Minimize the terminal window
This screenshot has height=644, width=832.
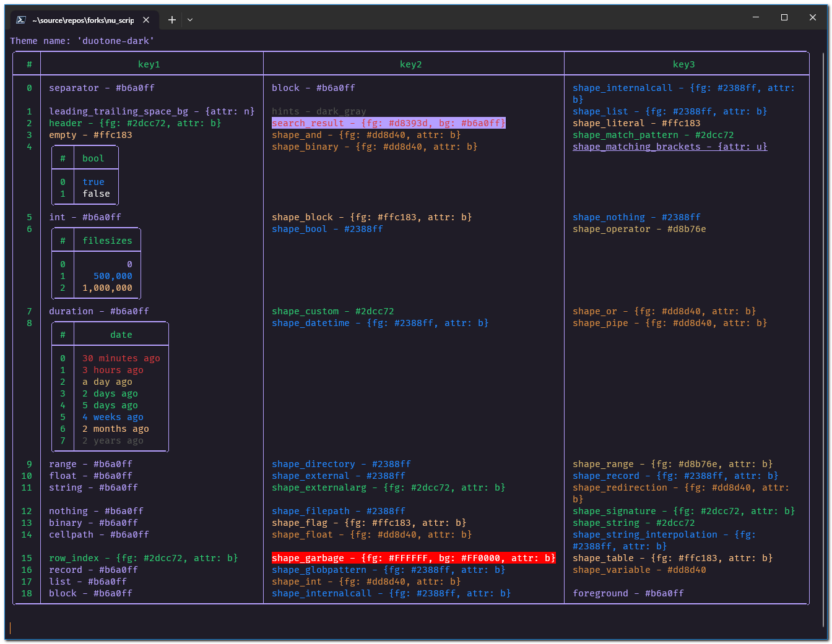(x=756, y=17)
